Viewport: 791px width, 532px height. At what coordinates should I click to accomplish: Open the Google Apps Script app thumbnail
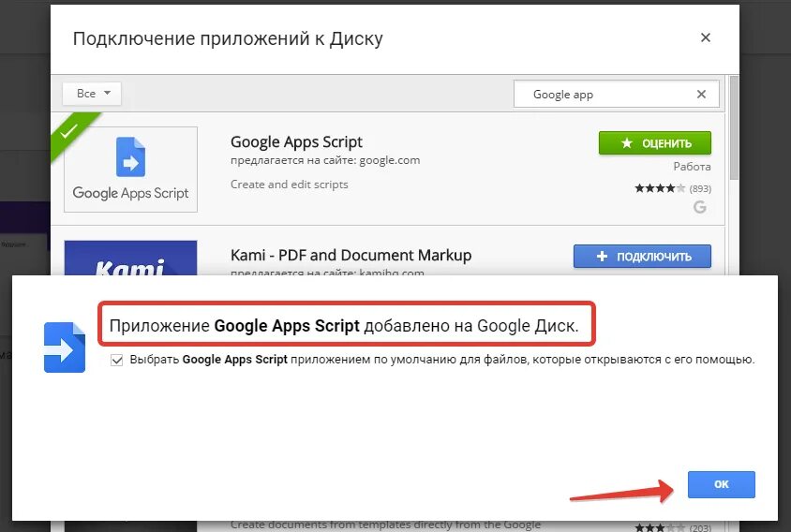[130, 170]
